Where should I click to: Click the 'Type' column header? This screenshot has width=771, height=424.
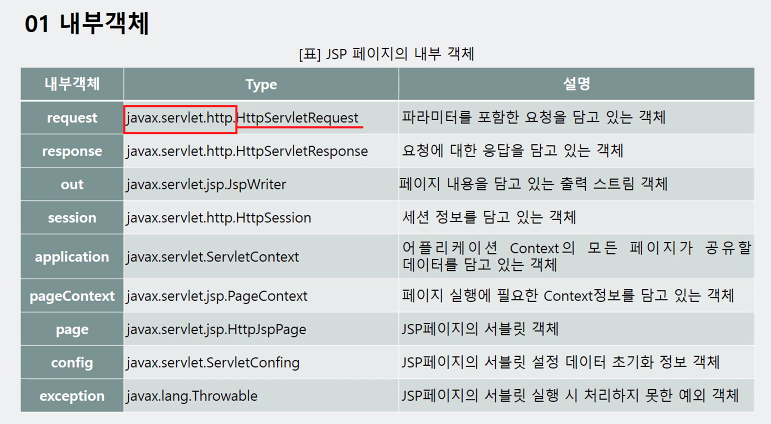tap(261, 85)
